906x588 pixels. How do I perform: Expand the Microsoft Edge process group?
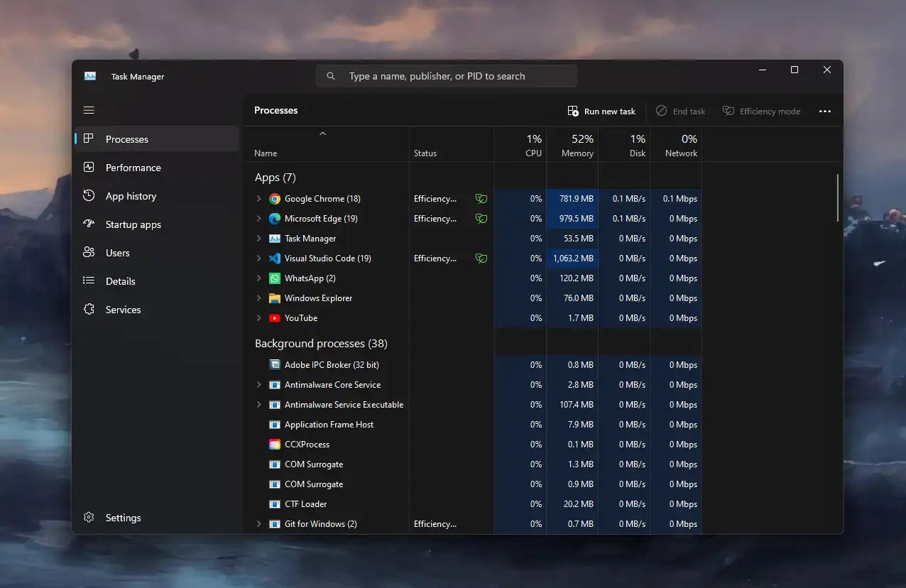(x=259, y=219)
